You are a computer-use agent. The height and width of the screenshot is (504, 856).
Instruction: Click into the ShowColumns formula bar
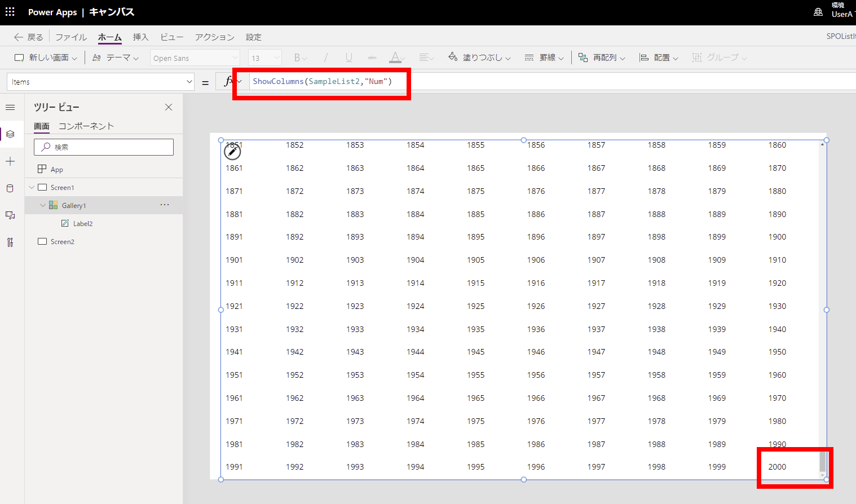[x=551, y=81]
